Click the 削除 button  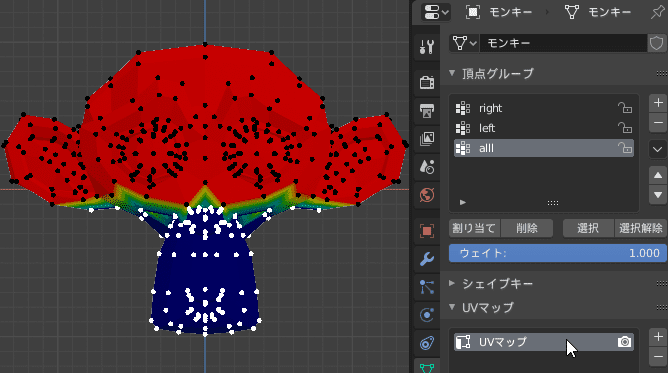(527, 228)
